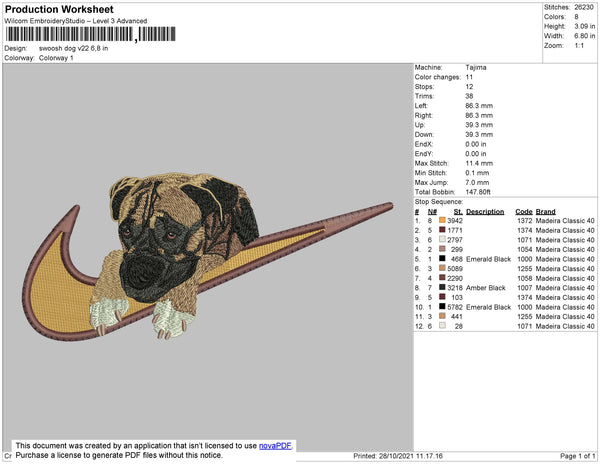Click the 'St.' column header
600x464 pixels.
click(x=458, y=212)
